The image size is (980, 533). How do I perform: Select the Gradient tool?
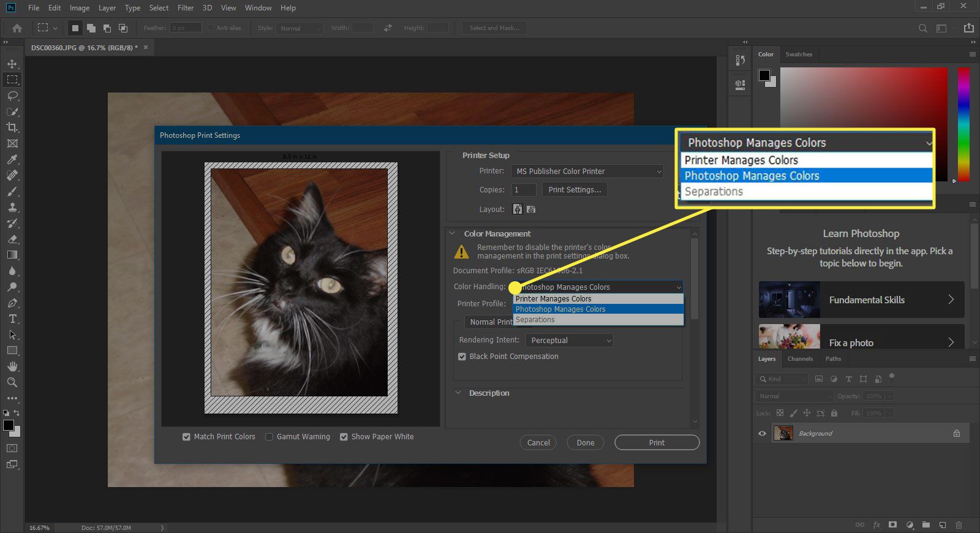(12, 255)
